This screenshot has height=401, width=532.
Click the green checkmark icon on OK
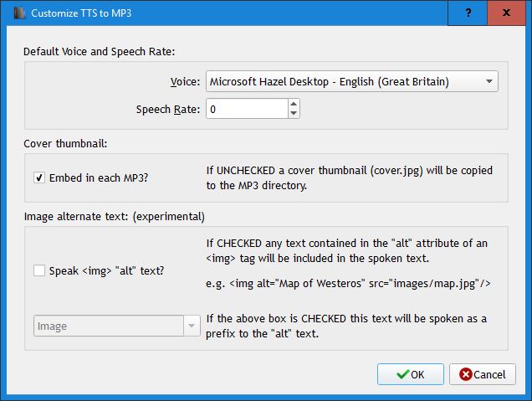point(403,374)
